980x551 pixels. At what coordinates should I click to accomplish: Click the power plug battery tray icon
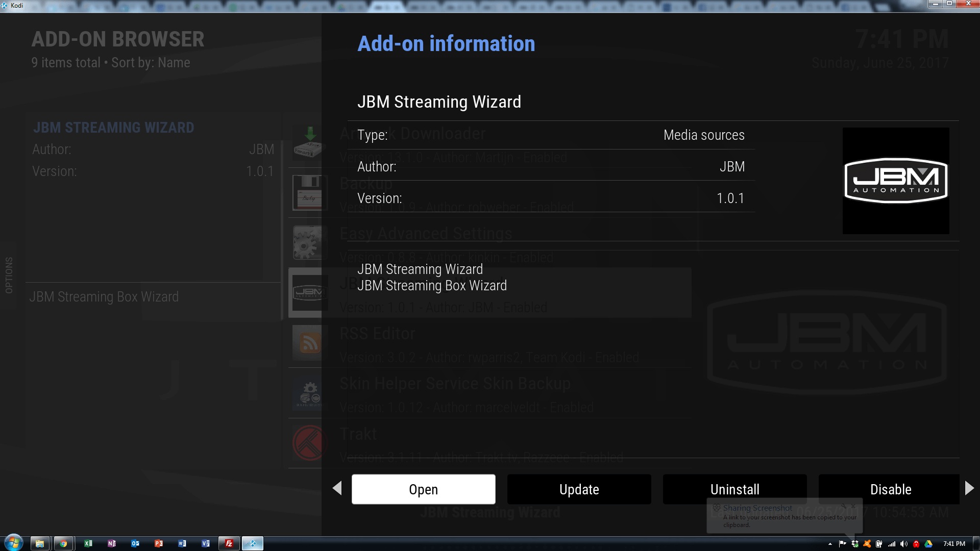pos(879,544)
